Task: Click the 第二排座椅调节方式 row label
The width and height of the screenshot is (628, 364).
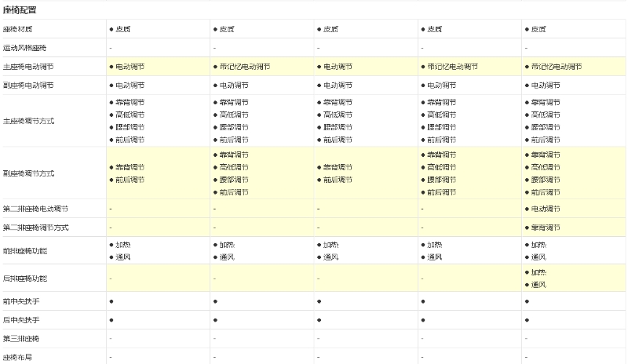Action: point(35,227)
